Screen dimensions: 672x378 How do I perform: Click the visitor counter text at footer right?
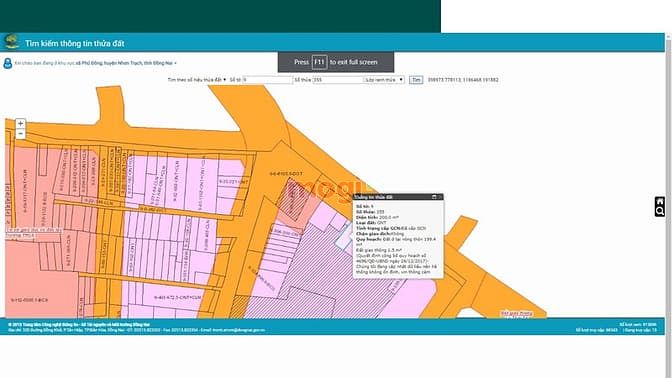pos(616,327)
